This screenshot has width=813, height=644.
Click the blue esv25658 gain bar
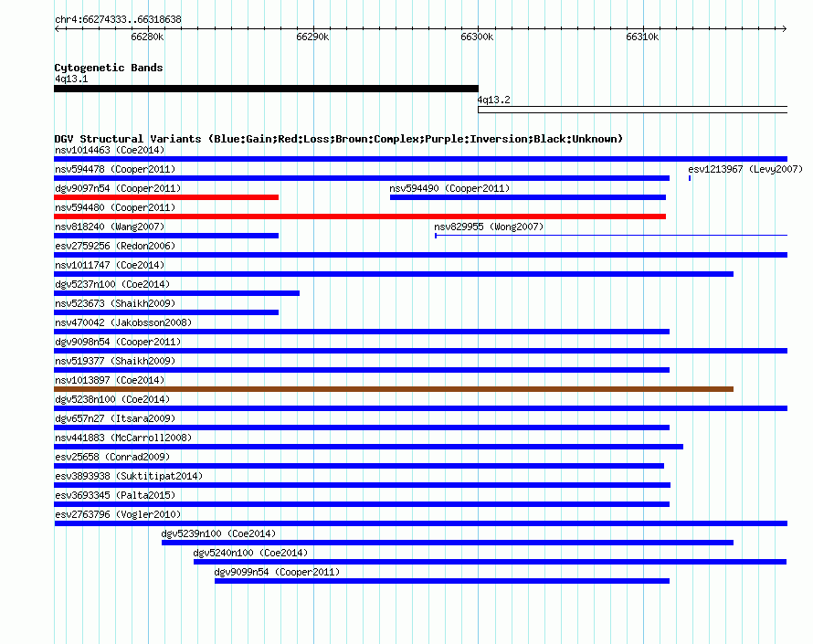(359, 466)
